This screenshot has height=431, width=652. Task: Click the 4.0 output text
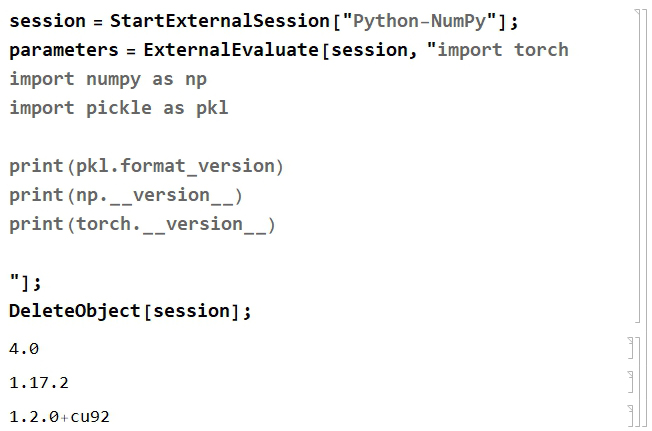[24, 349]
